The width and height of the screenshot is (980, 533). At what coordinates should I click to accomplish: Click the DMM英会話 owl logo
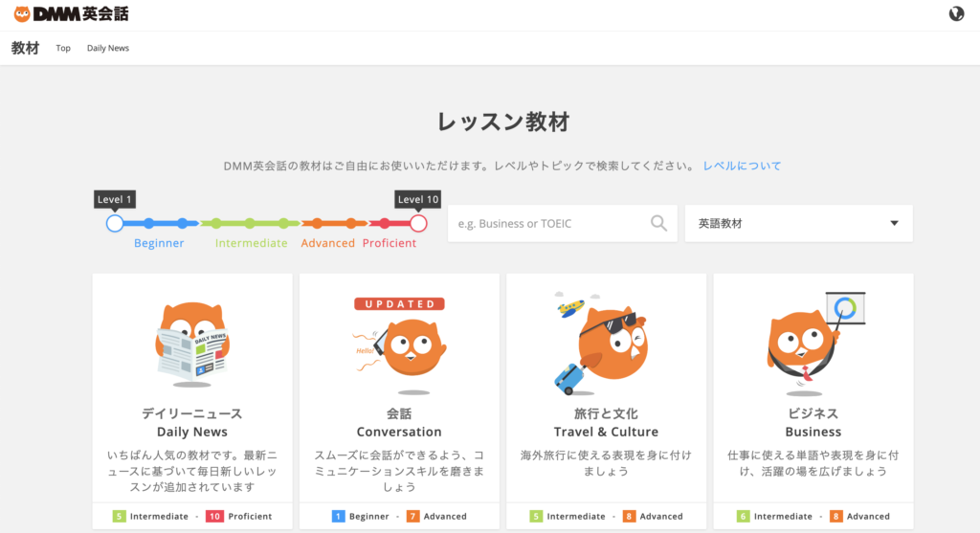coord(71,13)
